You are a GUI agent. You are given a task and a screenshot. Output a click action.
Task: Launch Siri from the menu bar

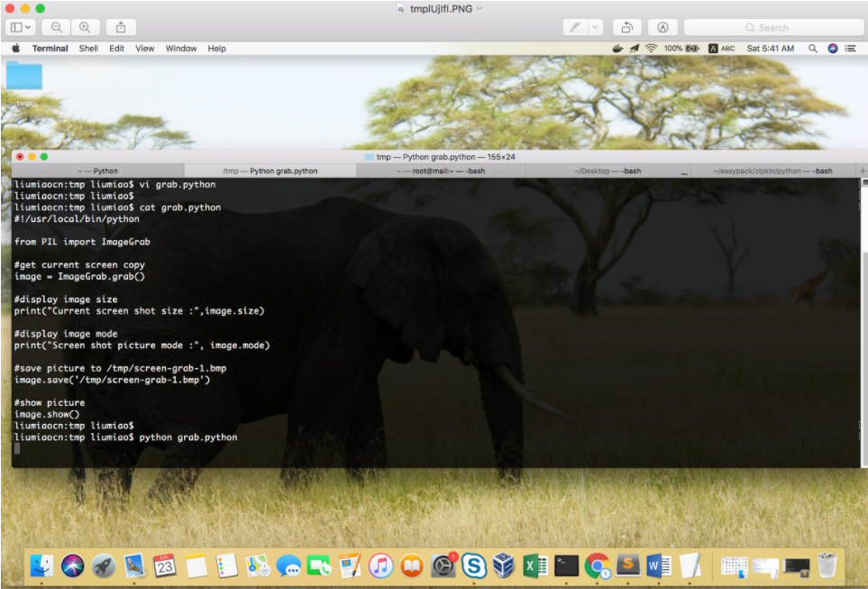833,48
